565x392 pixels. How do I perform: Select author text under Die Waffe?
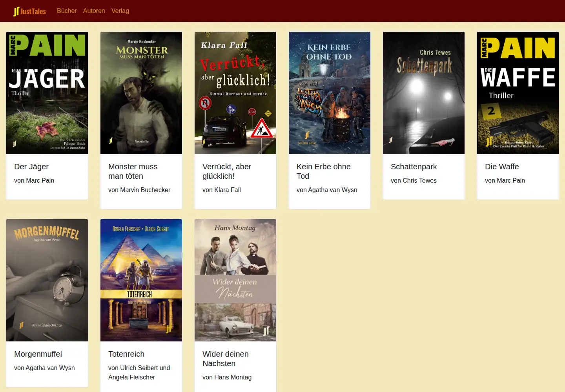[x=505, y=180]
